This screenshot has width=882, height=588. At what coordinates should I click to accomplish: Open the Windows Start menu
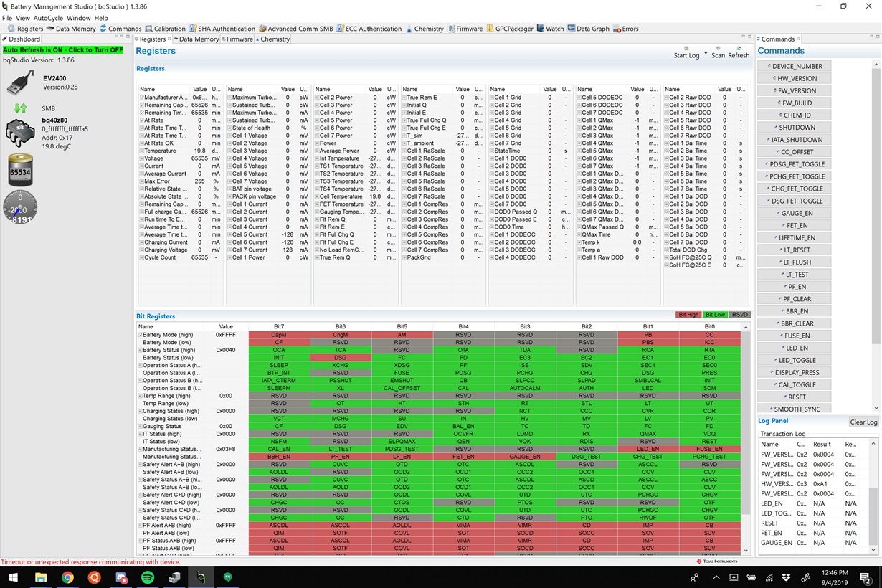coord(13,577)
